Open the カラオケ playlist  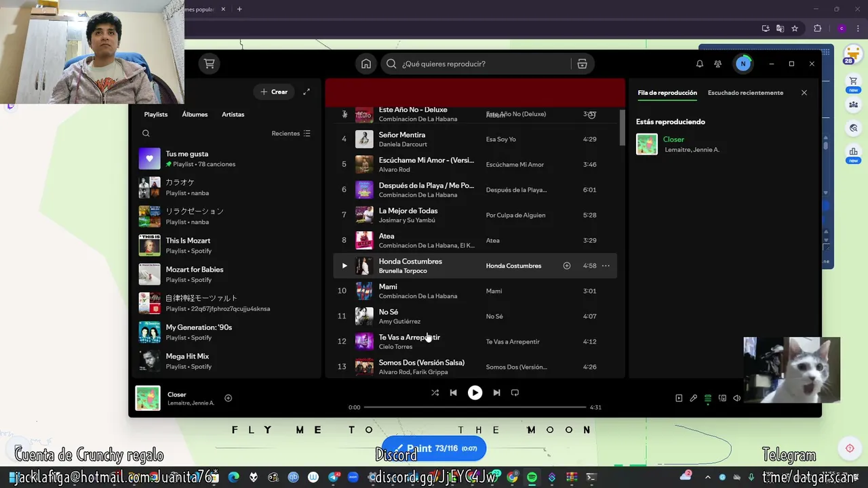click(226, 188)
